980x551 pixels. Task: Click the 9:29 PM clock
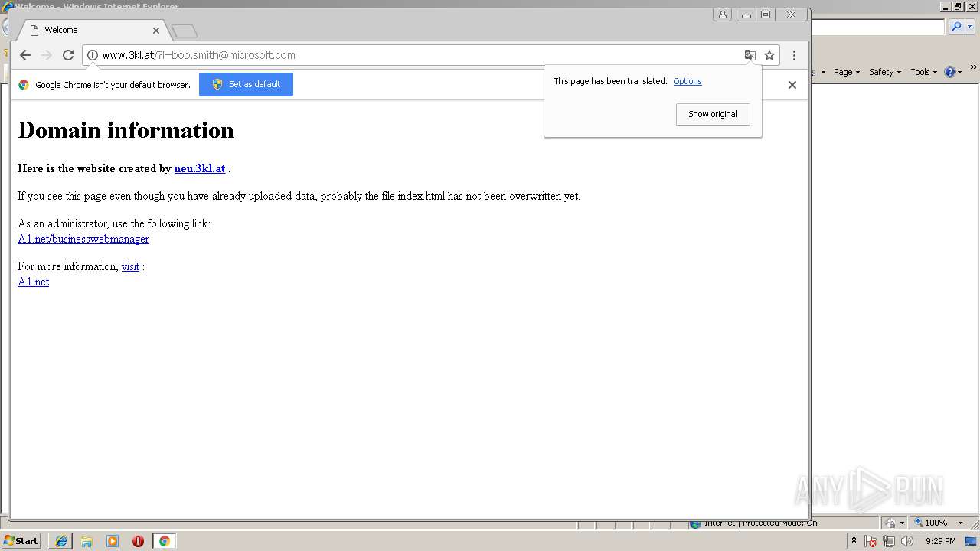(940, 541)
